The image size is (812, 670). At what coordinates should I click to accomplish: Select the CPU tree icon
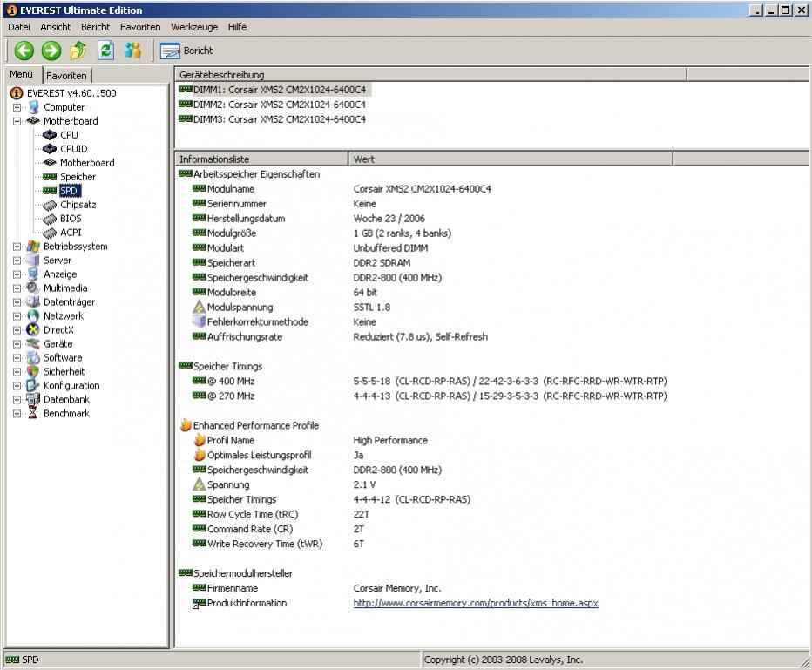point(50,135)
